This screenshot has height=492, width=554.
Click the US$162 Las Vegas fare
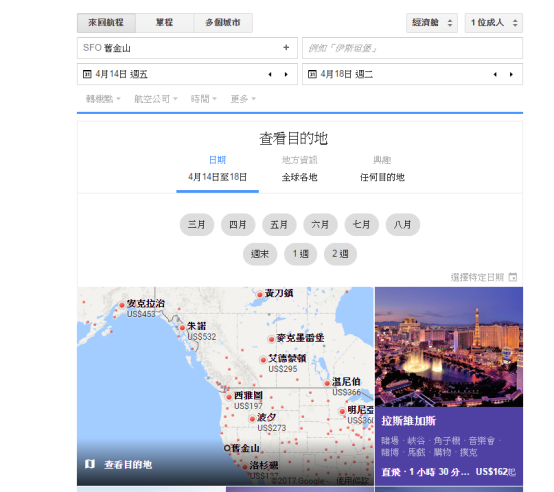pos(491,472)
